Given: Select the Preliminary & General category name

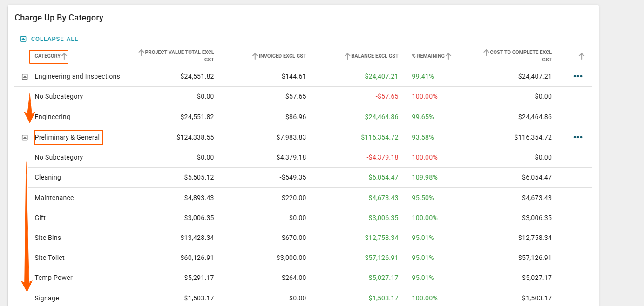Looking at the screenshot, I should (x=67, y=137).
